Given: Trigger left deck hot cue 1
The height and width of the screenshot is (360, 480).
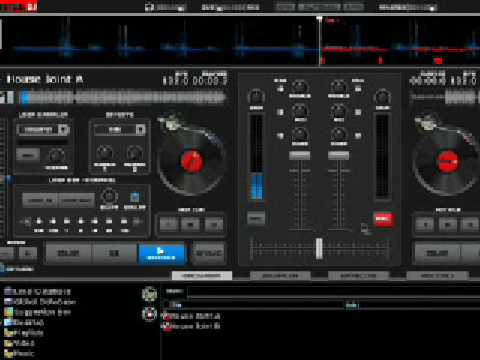Looking at the screenshot, I should pyautogui.click(x=169, y=224).
